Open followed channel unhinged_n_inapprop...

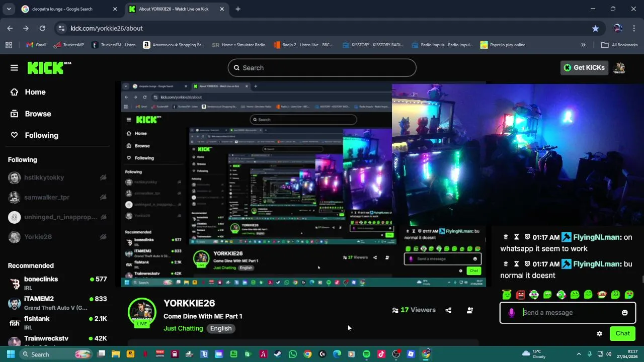click(57, 217)
